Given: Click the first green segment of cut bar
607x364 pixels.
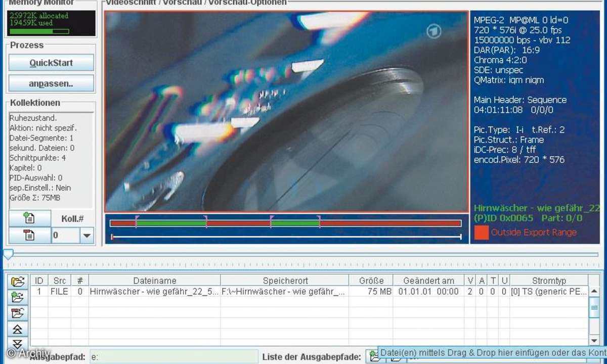Looking at the screenshot, I should [x=171, y=223].
